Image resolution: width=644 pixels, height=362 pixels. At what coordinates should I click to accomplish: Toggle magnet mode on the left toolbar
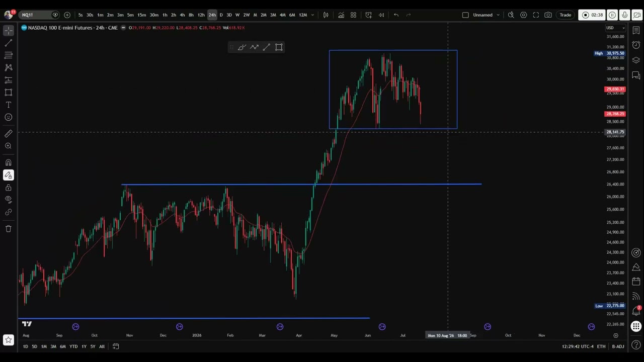tap(9, 162)
